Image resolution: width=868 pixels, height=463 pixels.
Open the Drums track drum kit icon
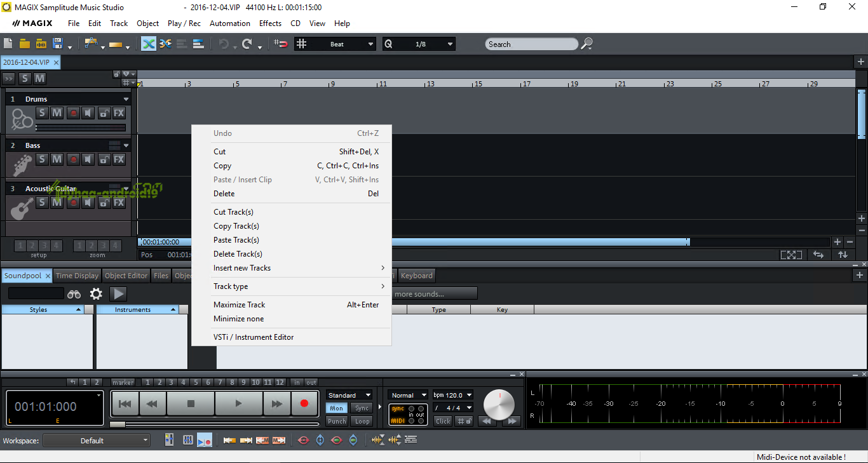pos(22,119)
